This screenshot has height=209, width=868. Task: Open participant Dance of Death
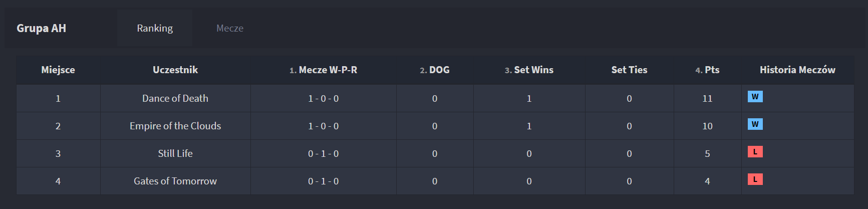[x=175, y=98]
